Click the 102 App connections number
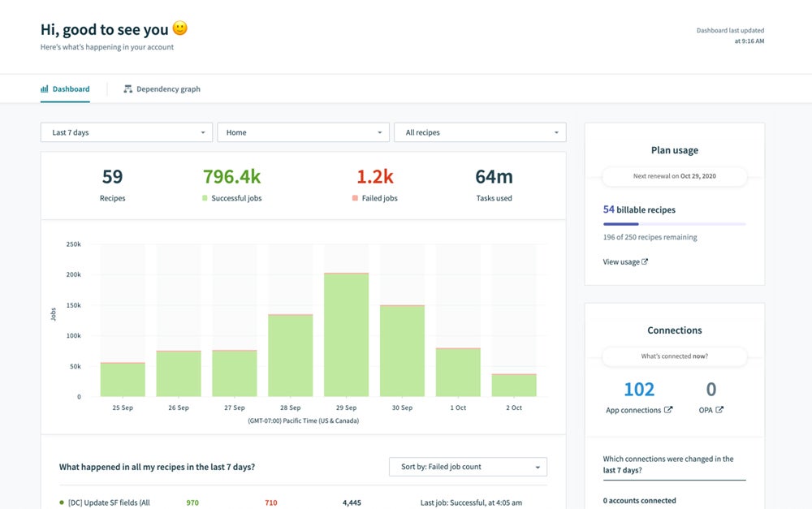 pos(639,390)
